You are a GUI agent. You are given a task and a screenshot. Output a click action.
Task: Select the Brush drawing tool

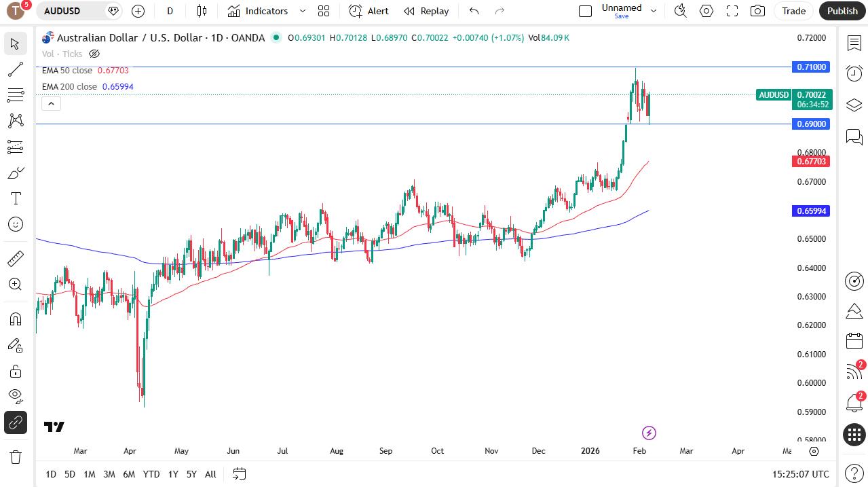pyautogui.click(x=15, y=173)
